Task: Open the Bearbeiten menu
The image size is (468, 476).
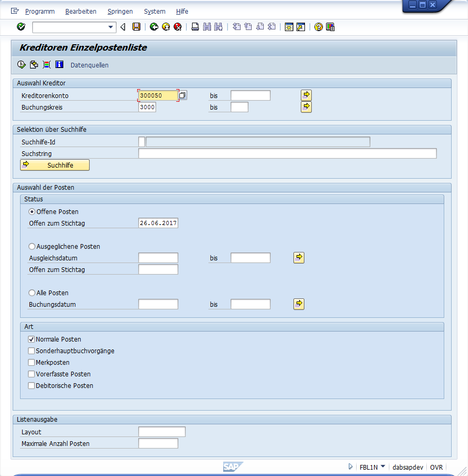Action: (81, 11)
